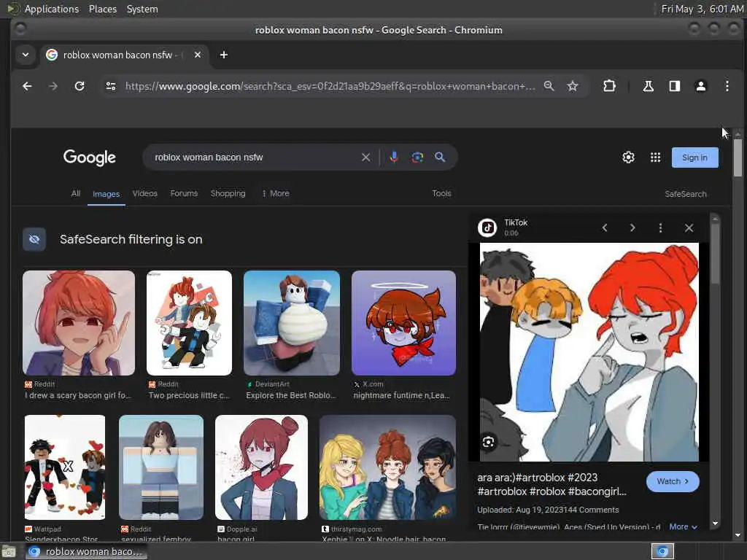The height and width of the screenshot is (560, 747).
Task: Close the roblox woman bacon nsfw tab
Action: (198, 55)
